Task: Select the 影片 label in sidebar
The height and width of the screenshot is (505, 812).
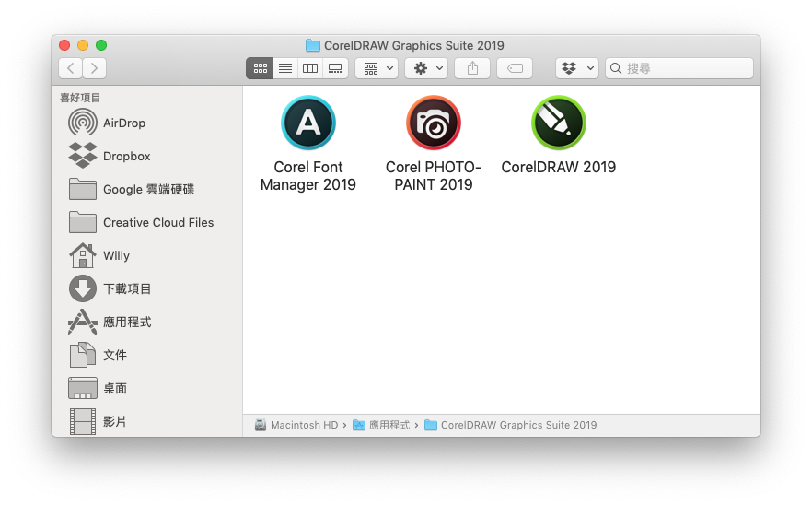Action: tap(114, 421)
